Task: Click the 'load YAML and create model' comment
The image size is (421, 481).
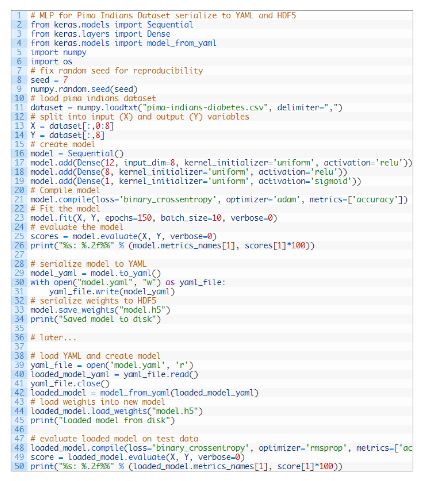Action: [x=95, y=356]
